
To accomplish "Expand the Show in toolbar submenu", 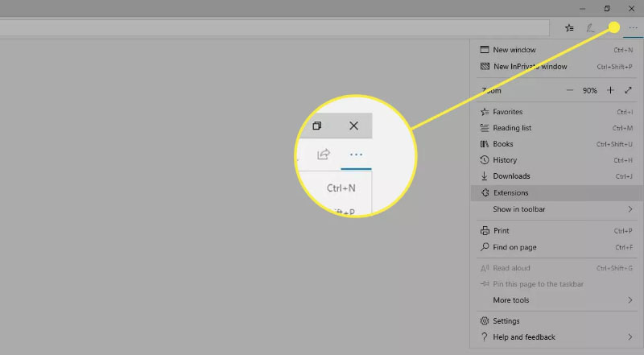I will click(x=555, y=209).
